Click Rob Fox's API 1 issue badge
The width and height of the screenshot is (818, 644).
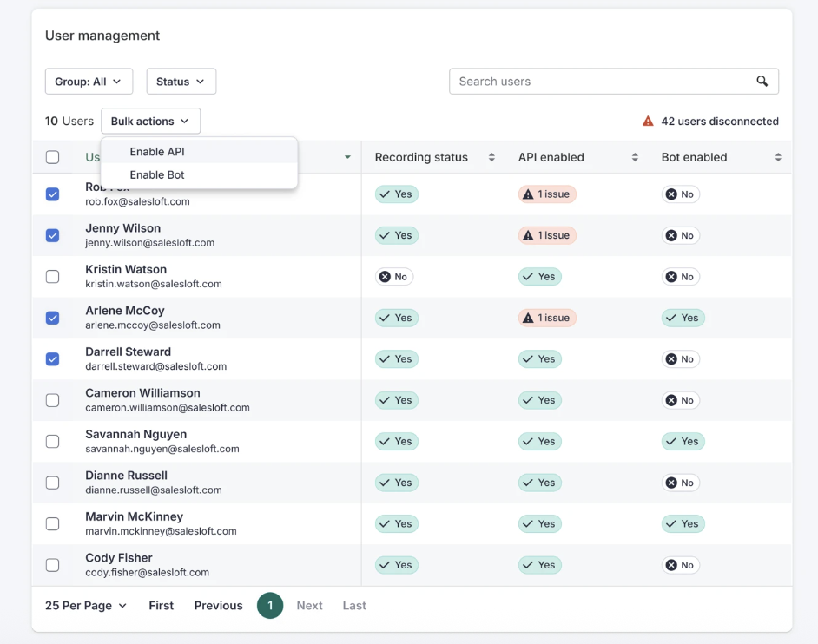[x=547, y=194]
